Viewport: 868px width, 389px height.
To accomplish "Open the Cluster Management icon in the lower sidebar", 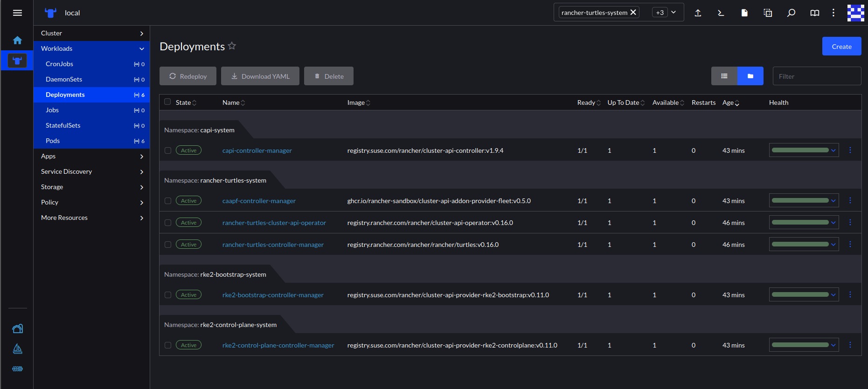I will (x=17, y=329).
